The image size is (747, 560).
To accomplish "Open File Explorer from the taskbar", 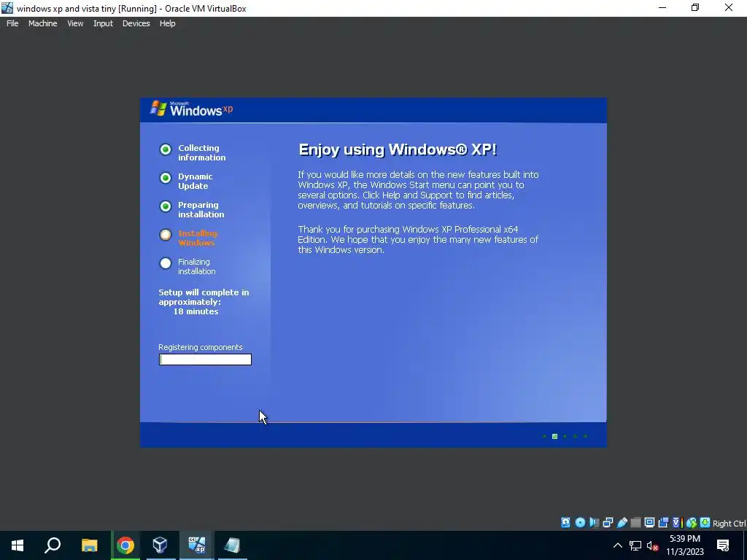I will [89, 545].
